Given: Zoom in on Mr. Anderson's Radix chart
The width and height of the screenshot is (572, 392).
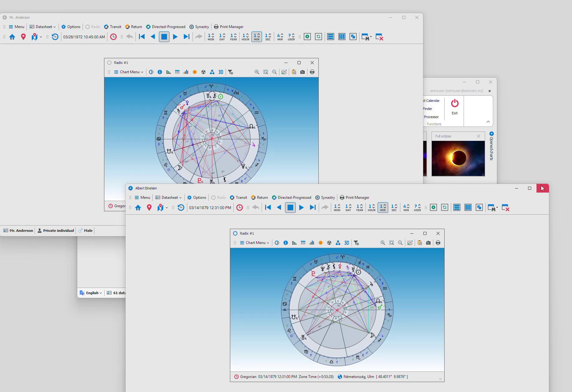Looking at the screenshot, I should pyautogui.click(x=257, y=72).
